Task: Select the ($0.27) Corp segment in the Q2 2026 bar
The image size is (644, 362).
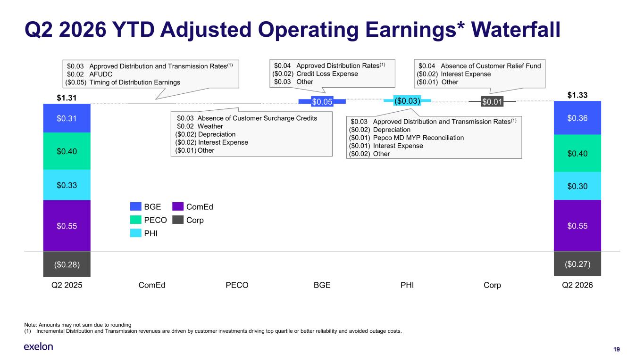Action: coord(577,263)
